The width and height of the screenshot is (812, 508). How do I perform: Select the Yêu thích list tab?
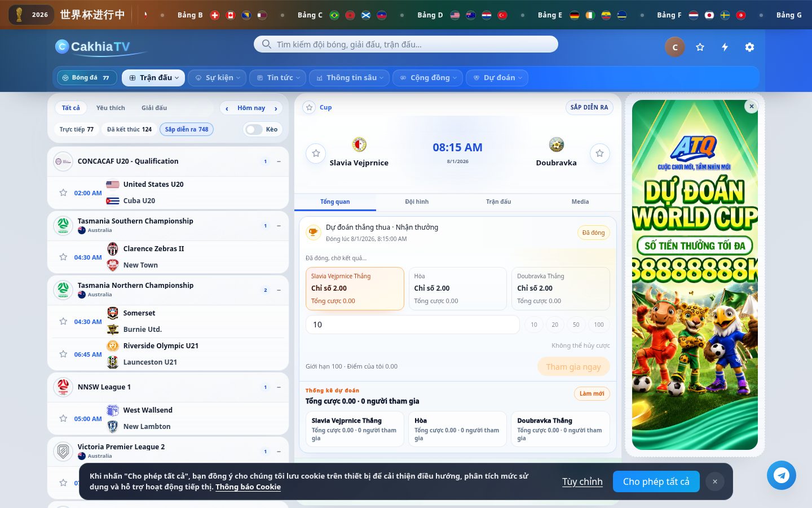(111, 108)
